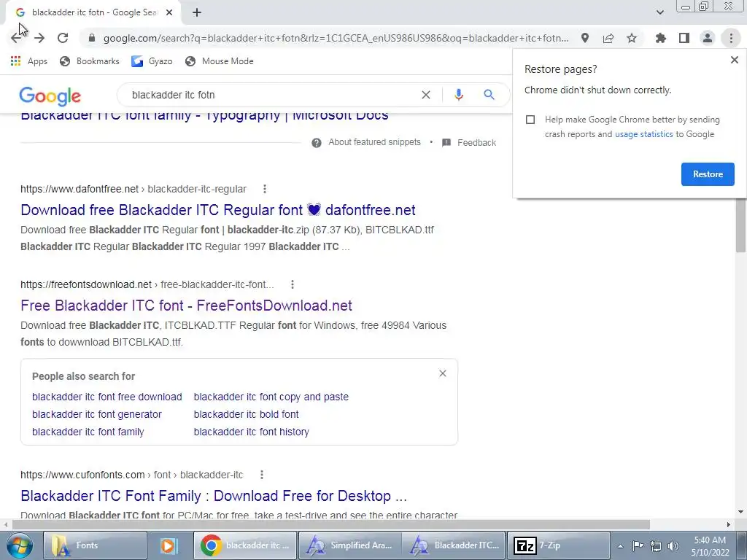Click the scroll right arrow on horizontal scrollbar
747x560 pixels.
point(729,524)
